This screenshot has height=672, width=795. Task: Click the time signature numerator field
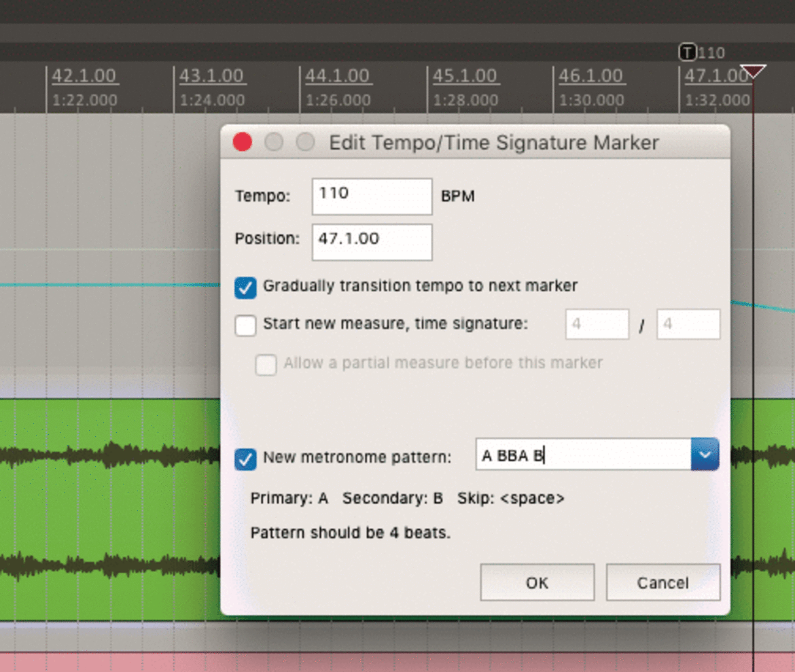pyautogui.click(x=597, y=324)
